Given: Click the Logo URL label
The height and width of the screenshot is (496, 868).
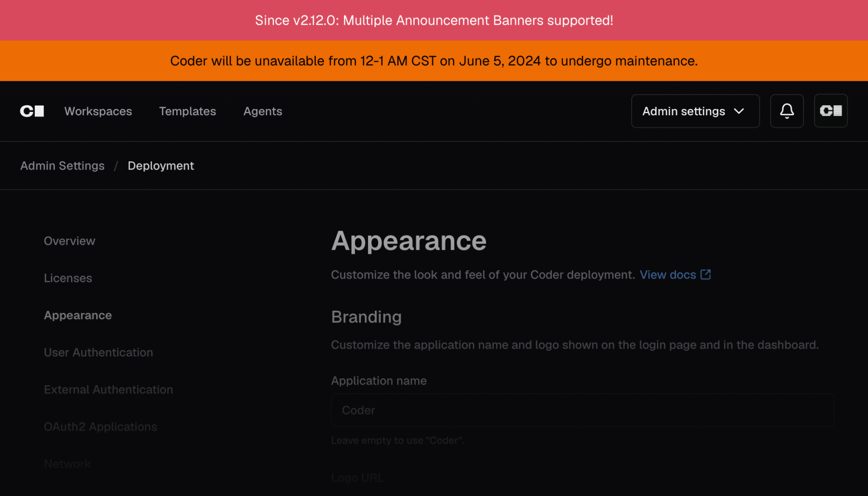Looking at the screenshot, I should point(357,478).
